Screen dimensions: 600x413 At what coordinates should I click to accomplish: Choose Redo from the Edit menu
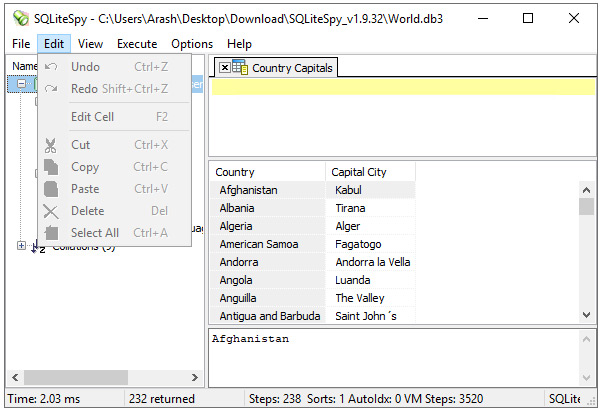click(114, 89)
